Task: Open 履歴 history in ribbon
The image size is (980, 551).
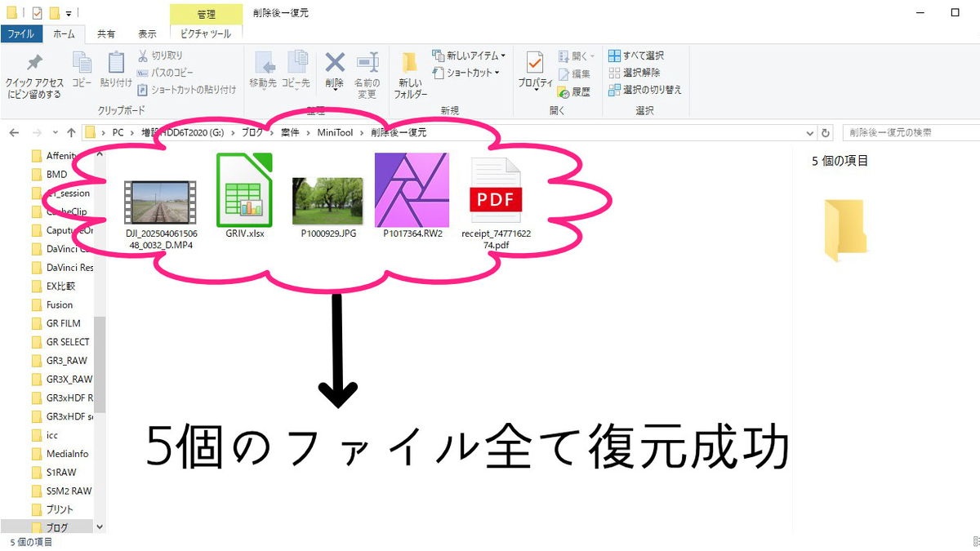Action: (x=575, y=91)
